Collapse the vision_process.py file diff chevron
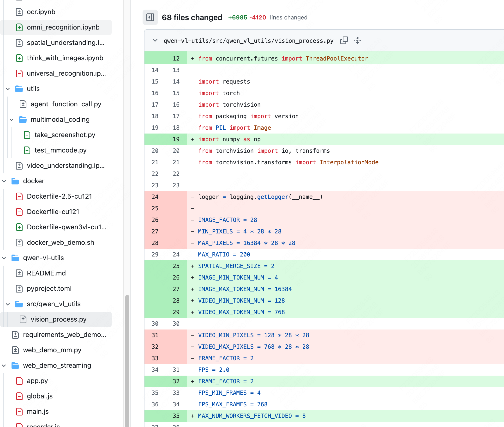The image size is (504, 427). 155,40
